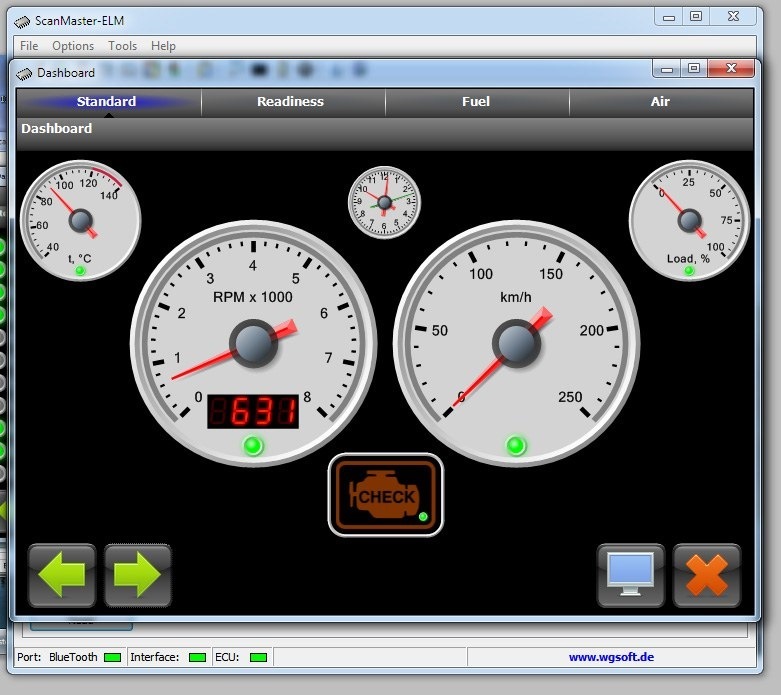Open the File menu
The image size is (781, 695).
pyautogui.click(x=29, y=46)
